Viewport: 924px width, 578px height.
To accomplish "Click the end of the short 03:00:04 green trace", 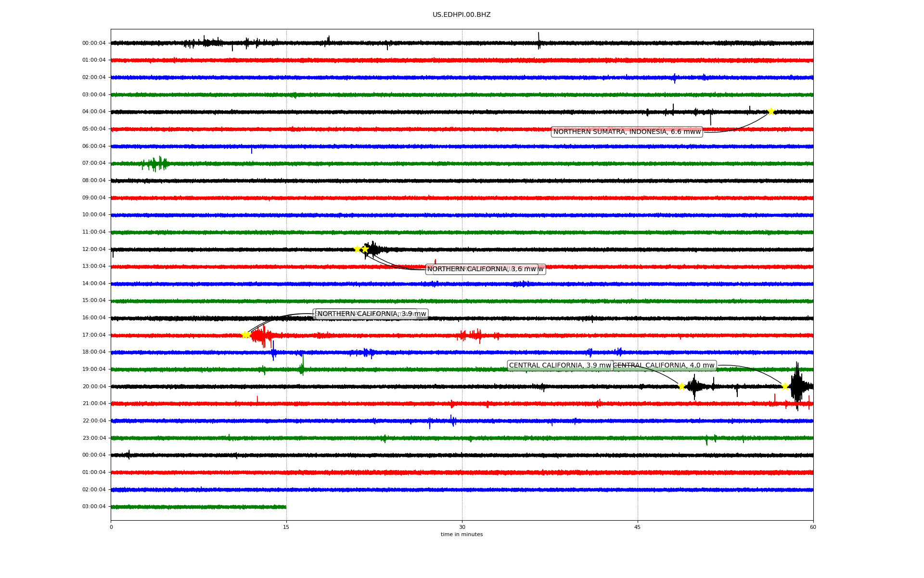I will 285,507.
